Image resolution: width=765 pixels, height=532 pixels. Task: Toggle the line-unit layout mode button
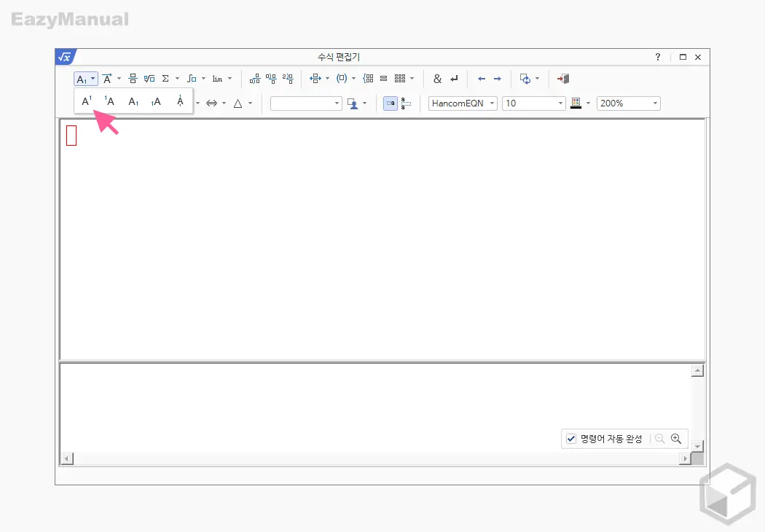click(406, 103)
